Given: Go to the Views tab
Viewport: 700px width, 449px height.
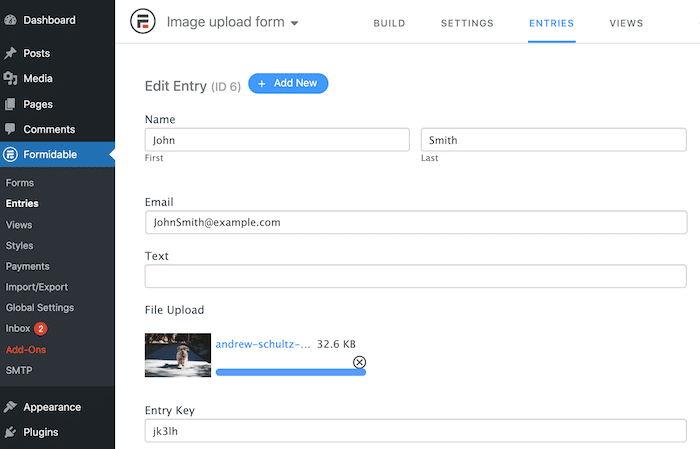Looking at the screenshot, I should coord(626,23).
